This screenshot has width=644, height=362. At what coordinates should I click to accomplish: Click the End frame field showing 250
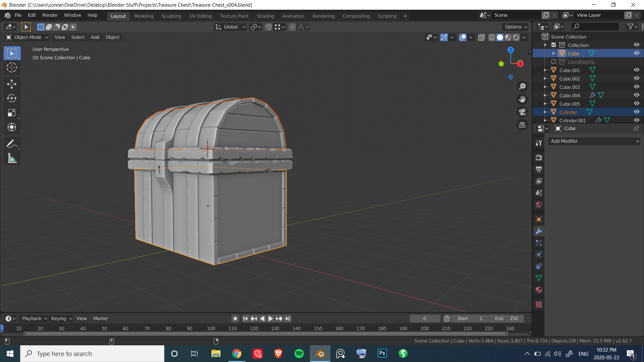(506, 318)
